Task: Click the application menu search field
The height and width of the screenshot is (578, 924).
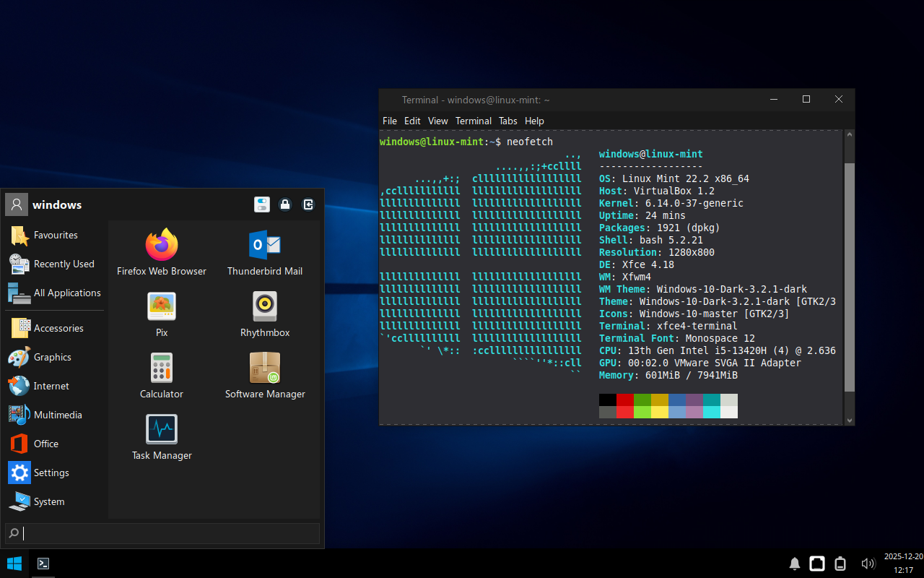Action: tap(162, 534)
